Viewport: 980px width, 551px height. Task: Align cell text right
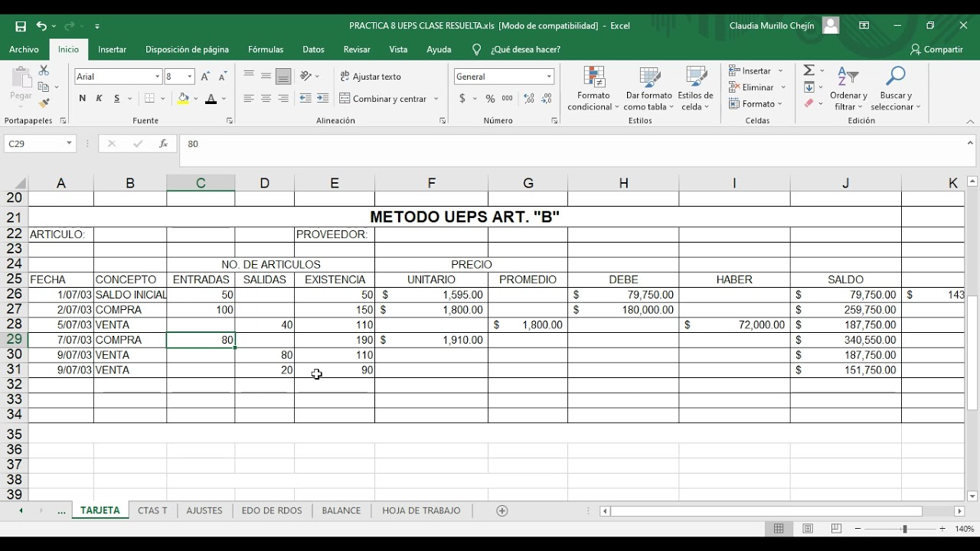[283, 99]
